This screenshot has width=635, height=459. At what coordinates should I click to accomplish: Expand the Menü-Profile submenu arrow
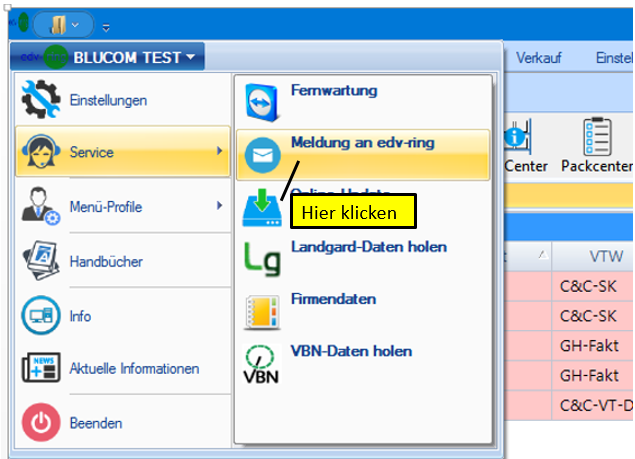coord(219,207)
